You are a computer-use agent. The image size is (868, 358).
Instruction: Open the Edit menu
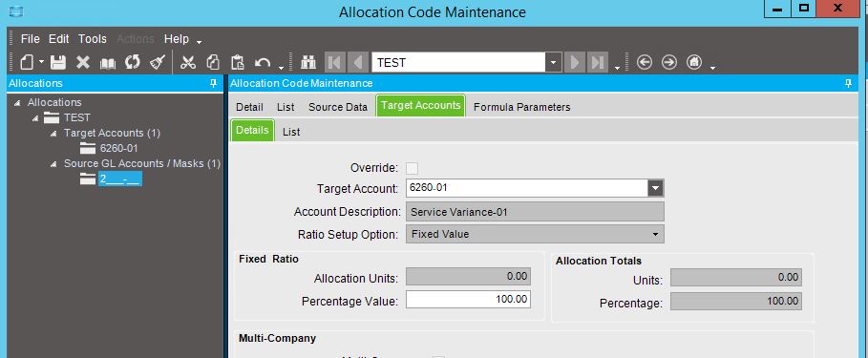tap(58, 39)
